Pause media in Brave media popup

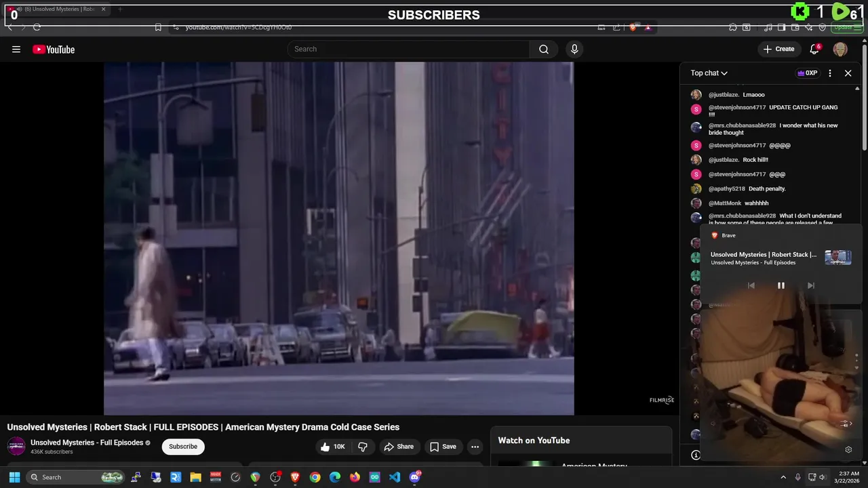tap(781, 285)
